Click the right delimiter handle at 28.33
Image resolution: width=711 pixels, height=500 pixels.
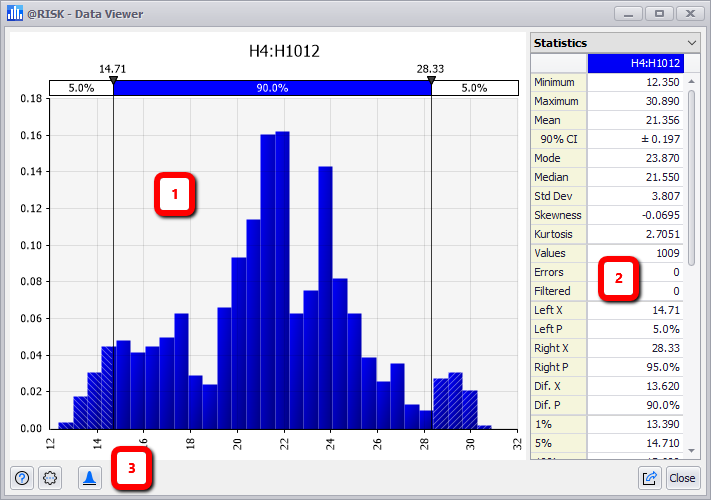point(431,78)
